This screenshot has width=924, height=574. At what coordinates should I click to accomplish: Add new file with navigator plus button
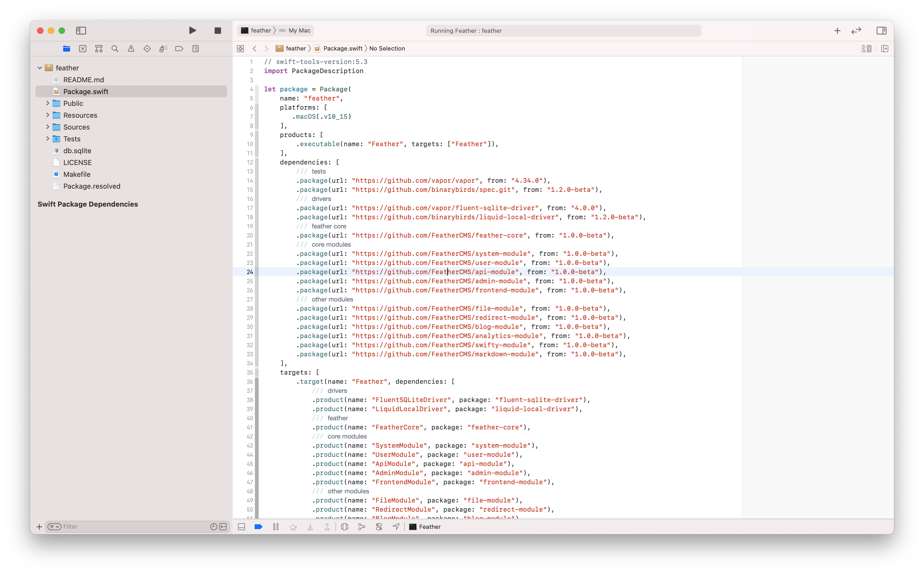tap(39, 526)
